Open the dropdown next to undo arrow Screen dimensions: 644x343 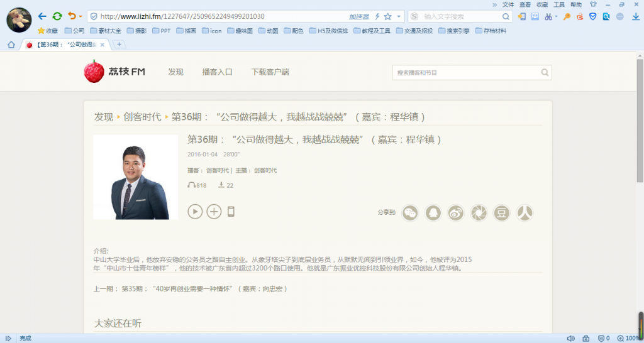[x=80, y=16]
